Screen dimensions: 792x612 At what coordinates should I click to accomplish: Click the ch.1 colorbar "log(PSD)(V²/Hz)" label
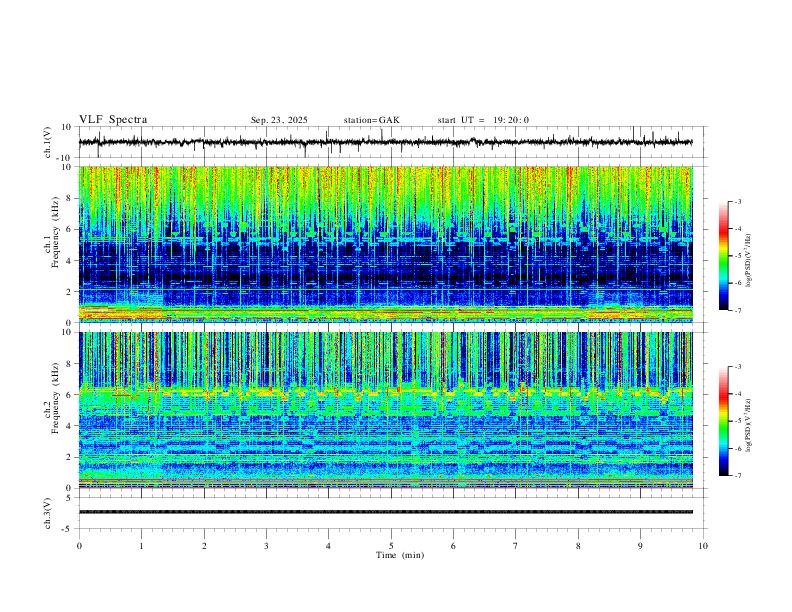pos(749,261)
